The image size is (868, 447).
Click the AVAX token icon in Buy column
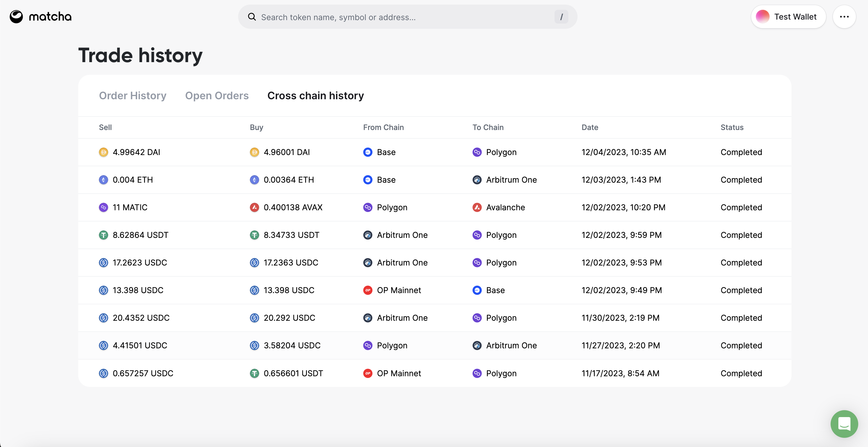(255, 207)
